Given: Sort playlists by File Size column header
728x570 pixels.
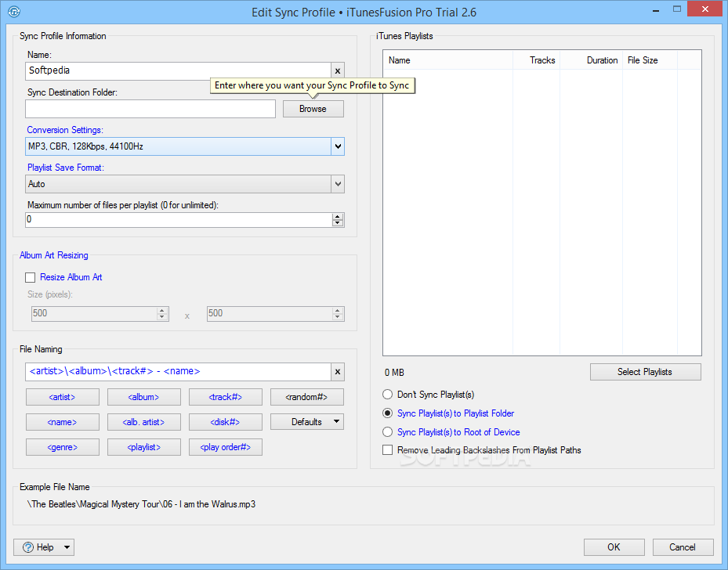Looking at the screenshot, I should [x=650, y=60].
